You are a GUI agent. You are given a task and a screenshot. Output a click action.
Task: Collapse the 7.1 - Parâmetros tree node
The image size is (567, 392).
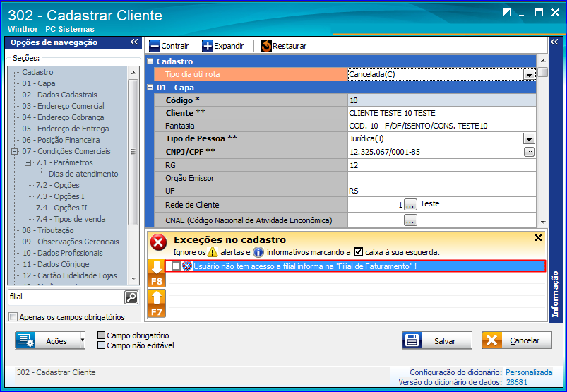pos(28,162)
